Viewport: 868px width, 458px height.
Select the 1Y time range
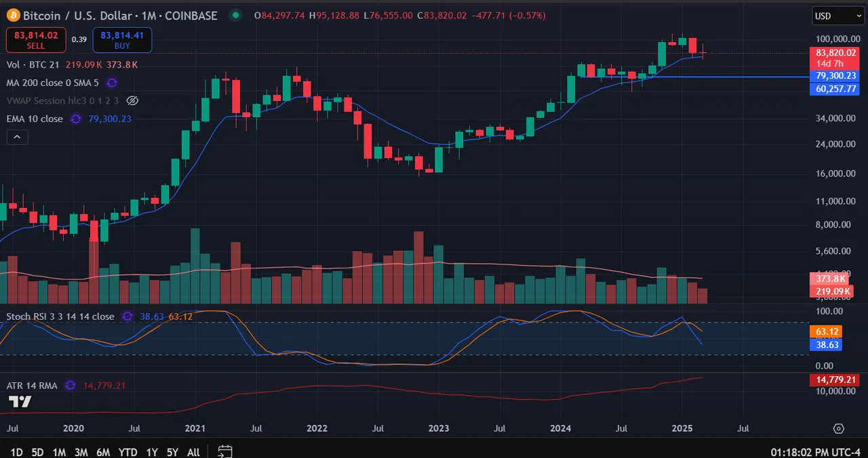152,452
